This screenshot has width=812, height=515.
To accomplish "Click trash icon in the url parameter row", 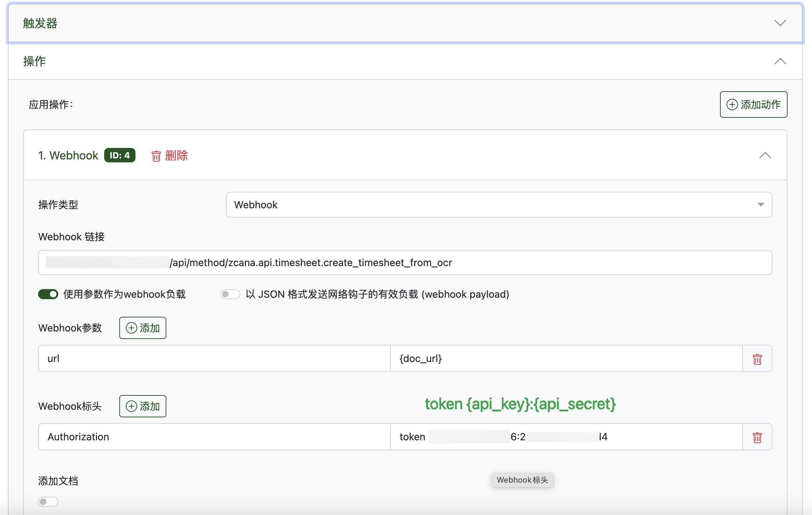I will (757, 359).
